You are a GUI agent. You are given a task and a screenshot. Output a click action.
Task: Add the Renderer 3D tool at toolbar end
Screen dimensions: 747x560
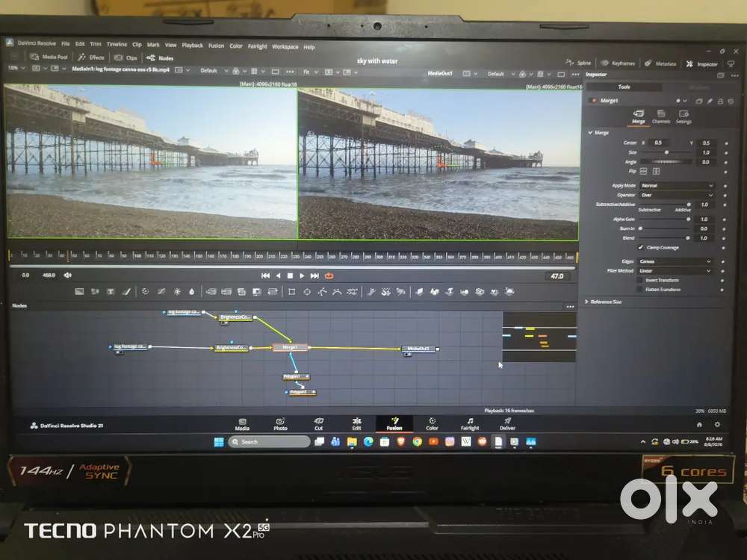[509, 291]
